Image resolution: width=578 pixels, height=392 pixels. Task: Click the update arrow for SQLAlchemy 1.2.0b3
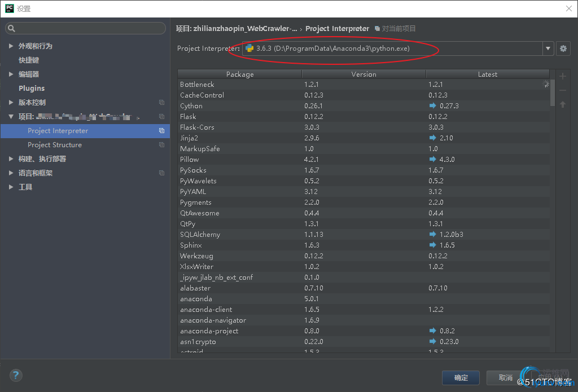(x=433, y=234)
